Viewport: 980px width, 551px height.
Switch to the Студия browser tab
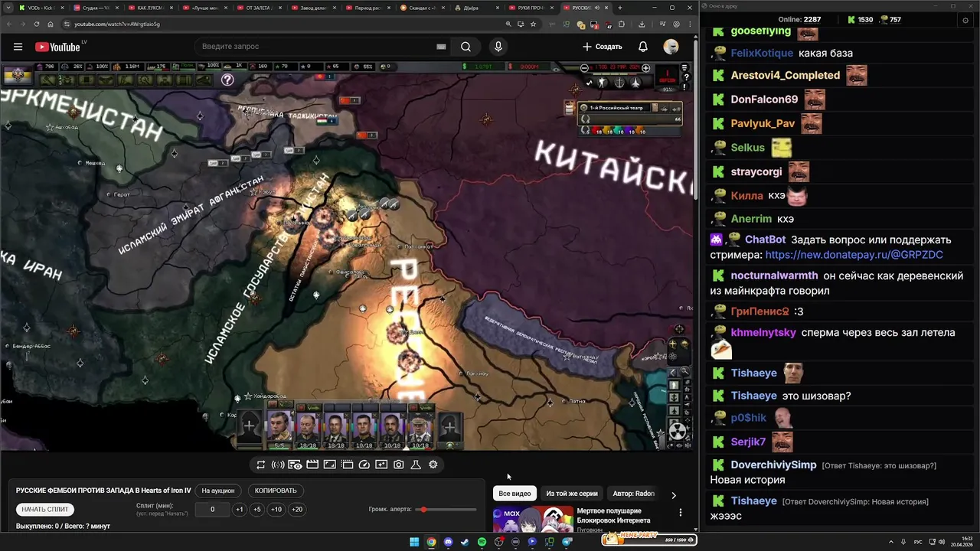(95, 8)
